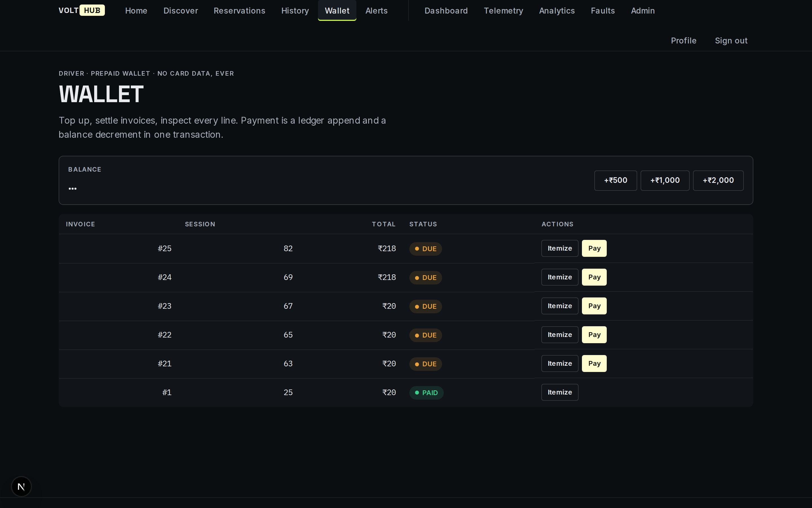Click the VOLT HUB logo
The height and width of the screenshot is (508, 812).
pos(81,10)
